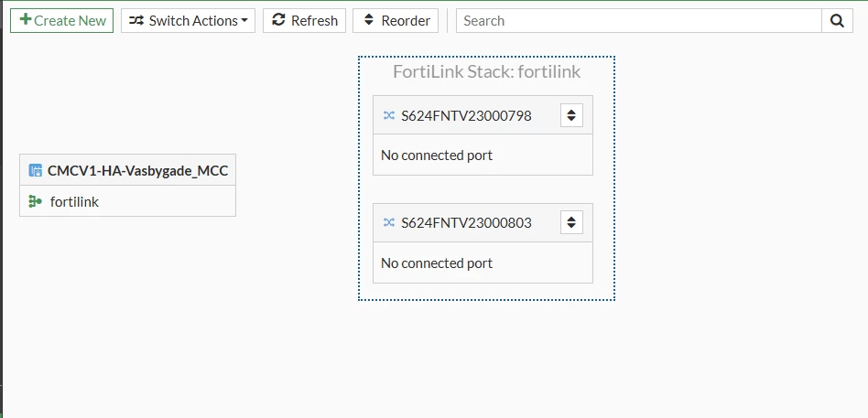
Task: Open reorder arrows for switch S624FNTV23000798
Action: [571, 115]
